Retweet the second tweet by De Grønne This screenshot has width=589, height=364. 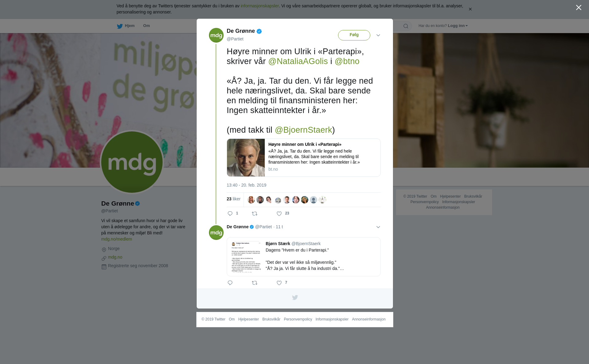(255, 283)
